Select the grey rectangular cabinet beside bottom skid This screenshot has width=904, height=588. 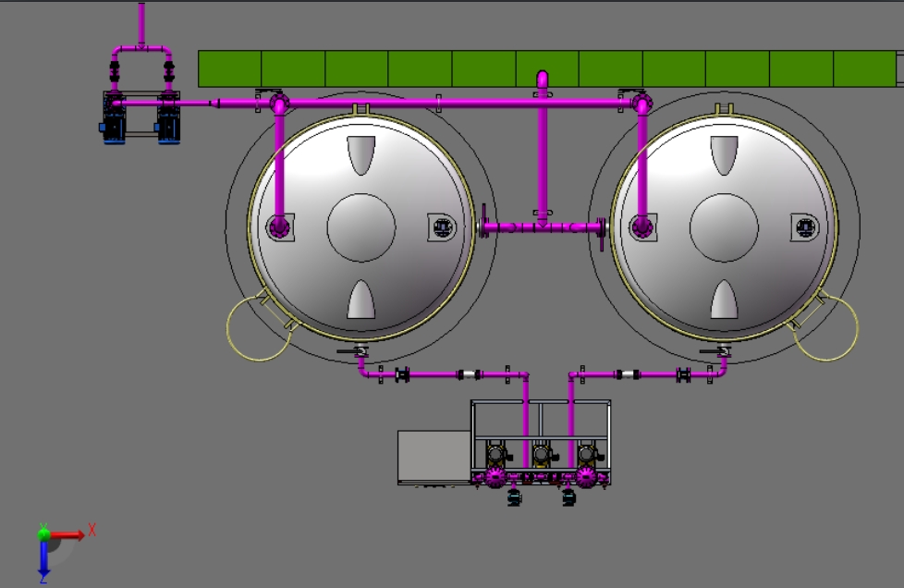click(434, 457)
